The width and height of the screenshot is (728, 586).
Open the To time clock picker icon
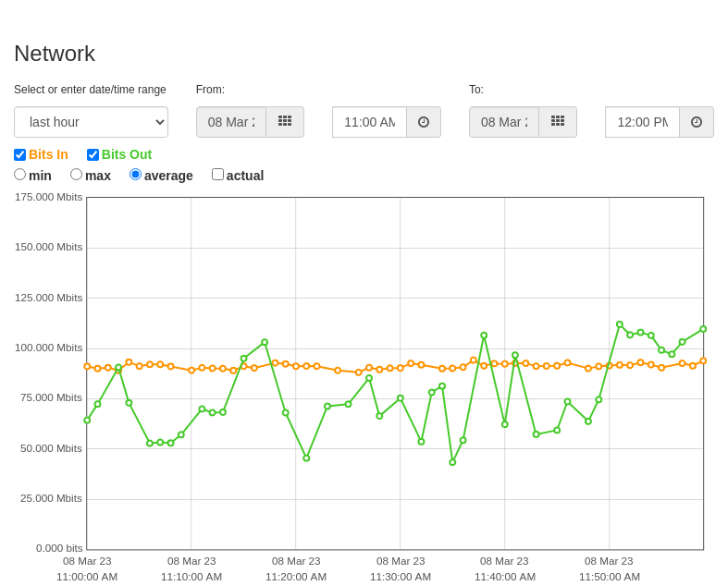697,122
